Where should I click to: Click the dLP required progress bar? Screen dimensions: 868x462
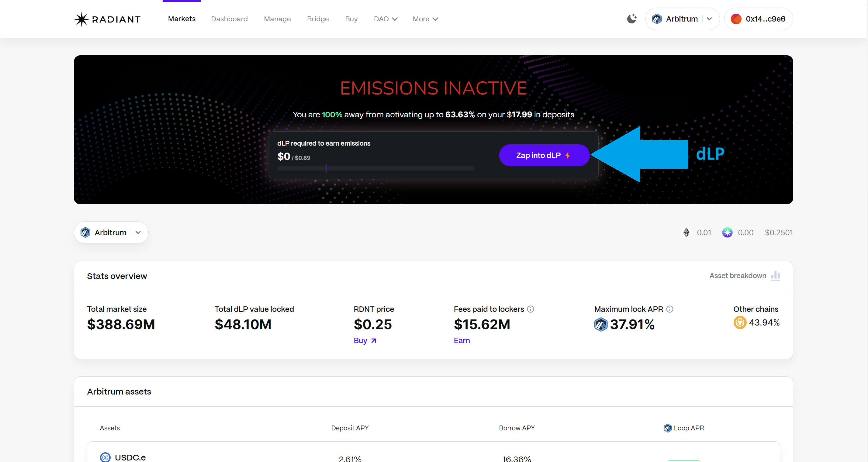pos(375,168)
